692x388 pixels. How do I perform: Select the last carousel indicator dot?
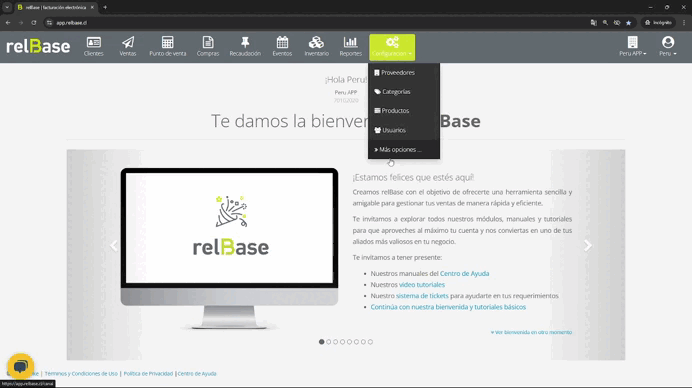click(x=370, y=342)
